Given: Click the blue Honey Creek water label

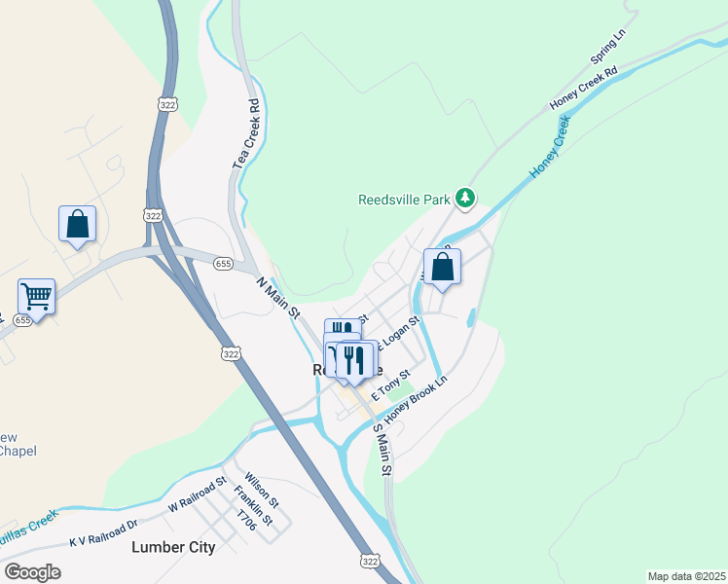Looking at the screenshot, I should [x=550, y=147].
